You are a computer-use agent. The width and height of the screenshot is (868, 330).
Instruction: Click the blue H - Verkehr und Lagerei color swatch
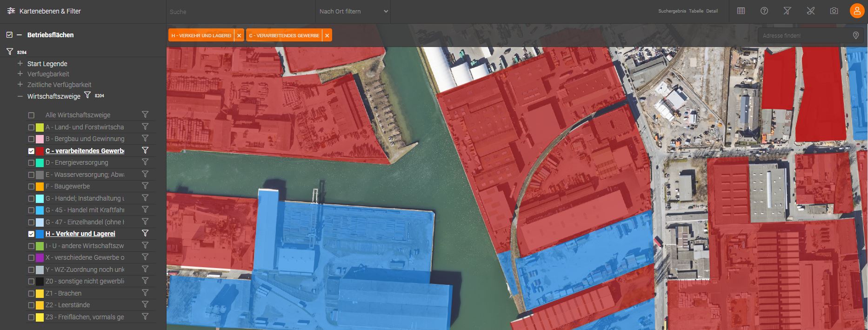click(x=40, y=234)
